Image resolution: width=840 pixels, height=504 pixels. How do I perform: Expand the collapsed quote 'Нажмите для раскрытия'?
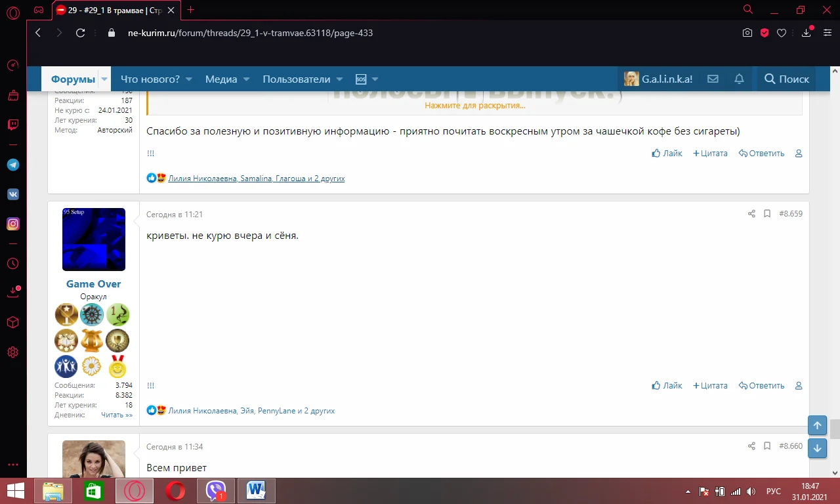pos(474,105)
